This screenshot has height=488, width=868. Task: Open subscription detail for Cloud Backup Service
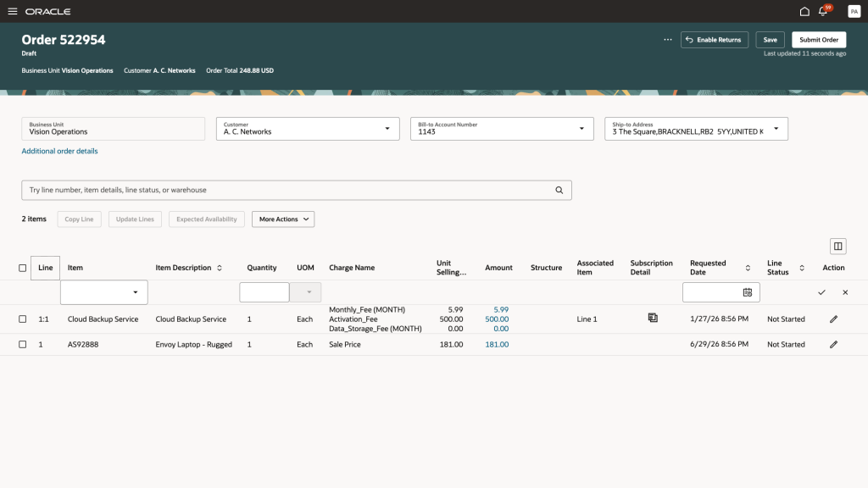(x=652, y=318)
